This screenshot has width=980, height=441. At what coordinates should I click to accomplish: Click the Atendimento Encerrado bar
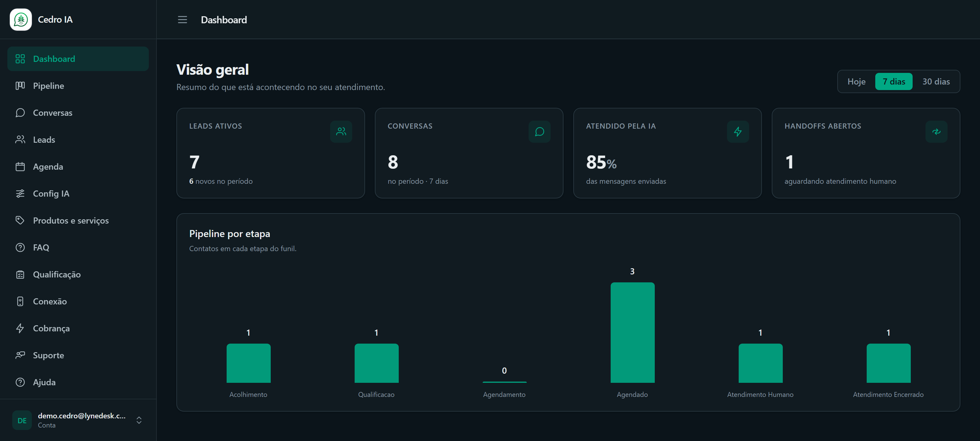[x=888, y=363]
